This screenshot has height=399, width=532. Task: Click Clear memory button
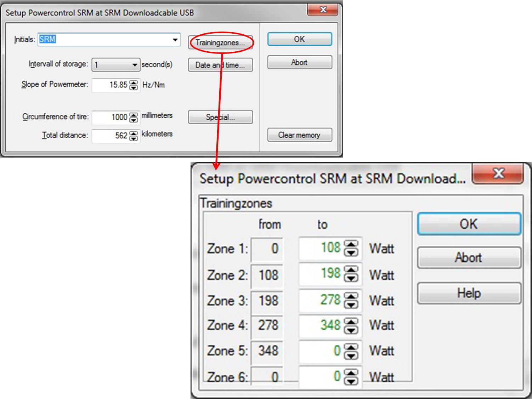click(299, 135)
